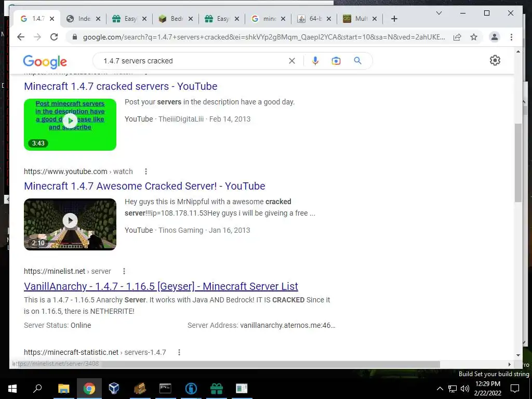The width and height of the screenshot is (532, 399).
Task: Open the last taskbar window app icon
Action: pos(242,389)
